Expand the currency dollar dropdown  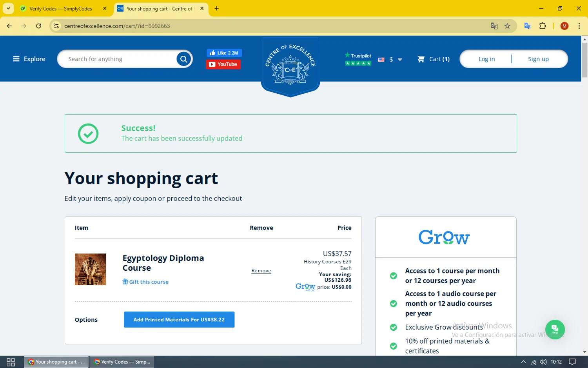(x=390, y=60)
